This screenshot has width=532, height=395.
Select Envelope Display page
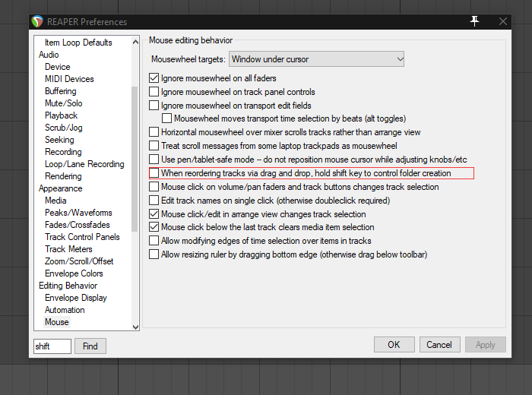pos(76,298)
